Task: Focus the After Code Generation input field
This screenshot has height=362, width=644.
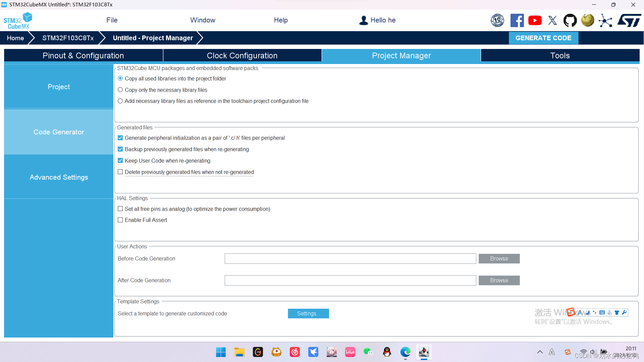Action: [x=350, y=281]
